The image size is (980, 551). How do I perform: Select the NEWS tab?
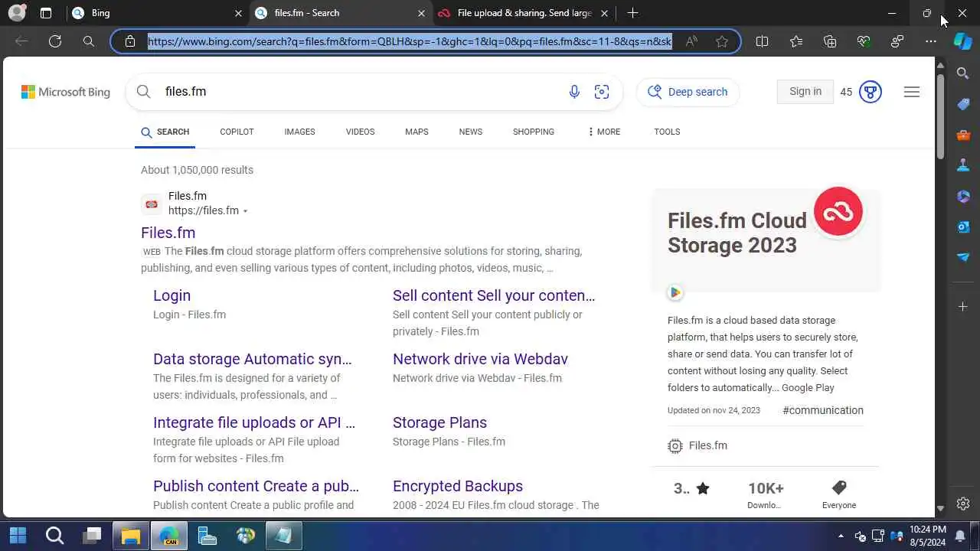point(471,132)
